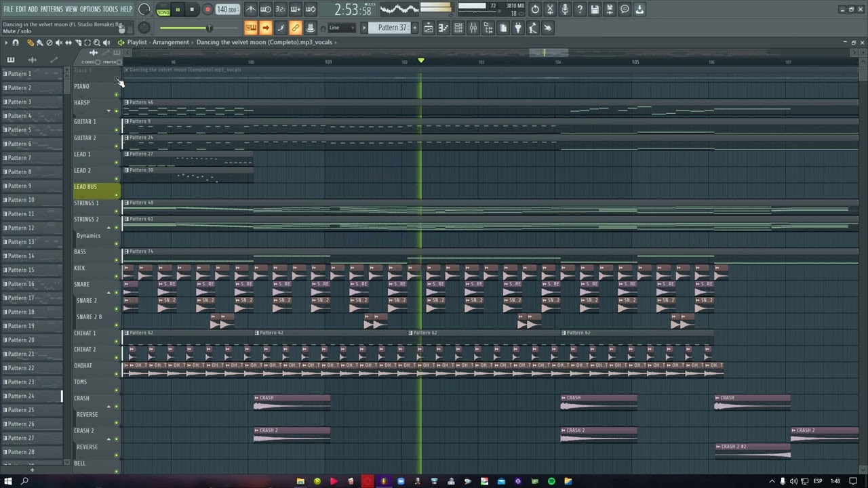
Task: Click the download content library icon
Action: coord(639,9)
